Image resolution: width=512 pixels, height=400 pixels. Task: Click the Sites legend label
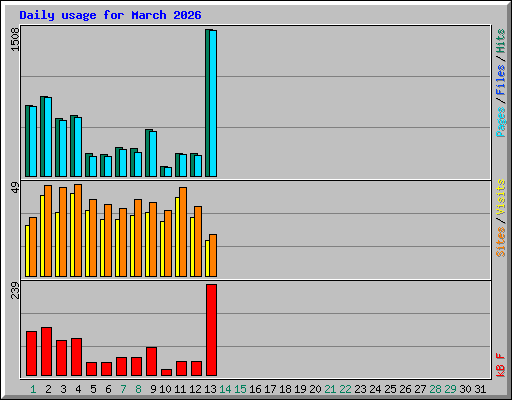click(500, 242)
